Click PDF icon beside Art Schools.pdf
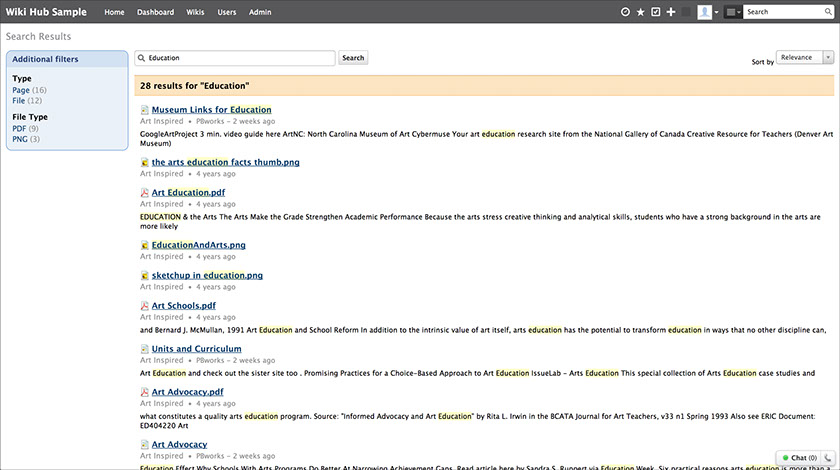 coord(144,306)
